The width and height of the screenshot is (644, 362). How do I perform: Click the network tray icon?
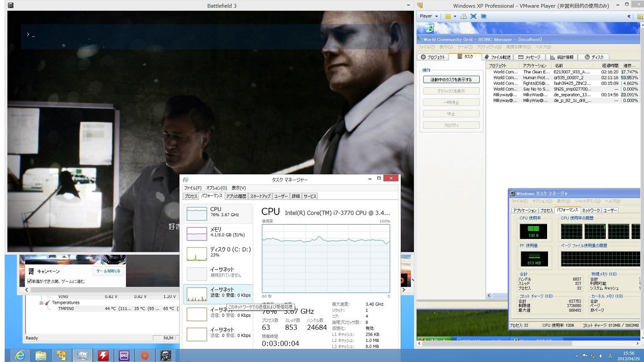coord(593,356)
